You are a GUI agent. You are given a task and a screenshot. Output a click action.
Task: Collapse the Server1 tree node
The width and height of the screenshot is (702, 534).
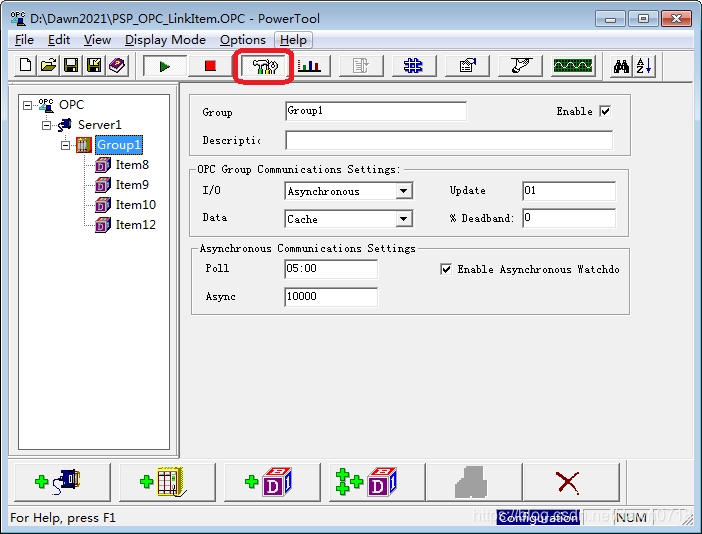click(46, 125)
